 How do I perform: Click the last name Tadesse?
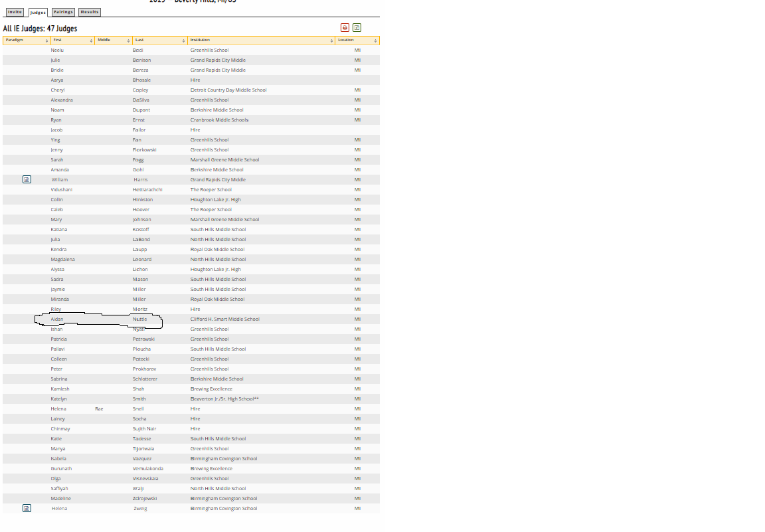[x=142, y=439]
